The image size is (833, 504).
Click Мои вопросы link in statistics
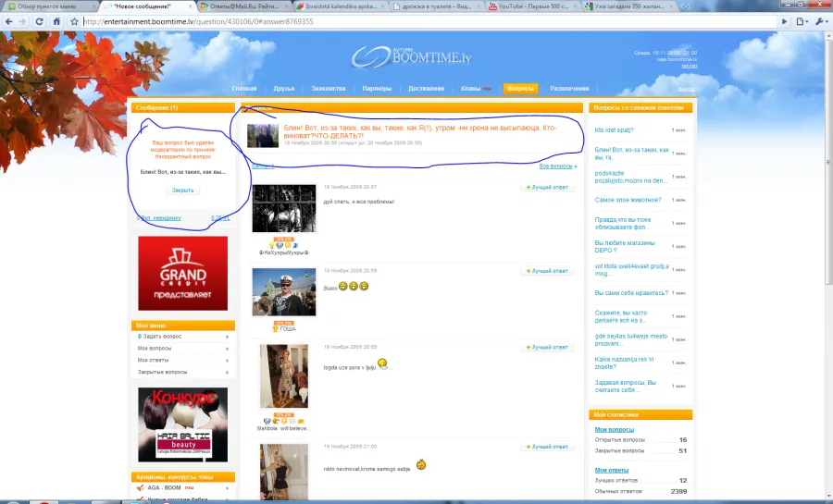coord(615,430)
